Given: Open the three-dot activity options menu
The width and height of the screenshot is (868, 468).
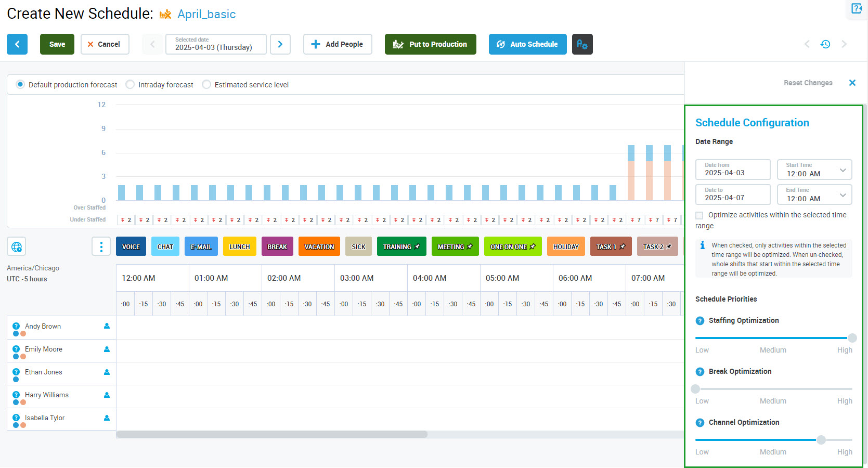Looking at the screenshot, I should pos(101,246).
